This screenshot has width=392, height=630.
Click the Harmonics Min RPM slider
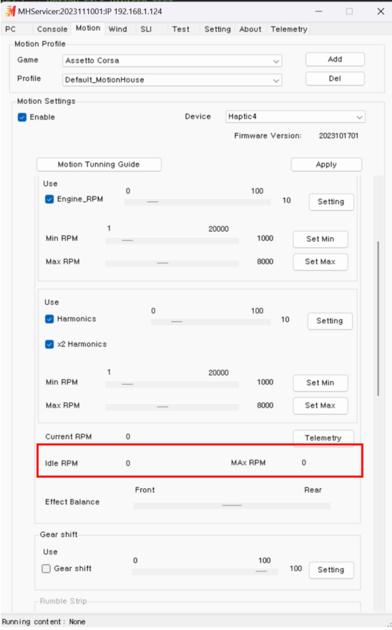(172, 385)
